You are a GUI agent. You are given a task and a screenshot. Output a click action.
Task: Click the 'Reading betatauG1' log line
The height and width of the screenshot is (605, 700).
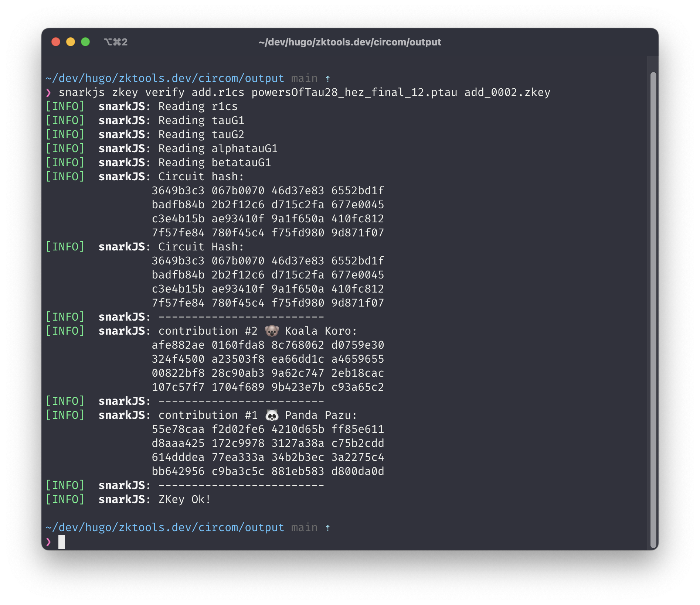click(x=215, y=163)
